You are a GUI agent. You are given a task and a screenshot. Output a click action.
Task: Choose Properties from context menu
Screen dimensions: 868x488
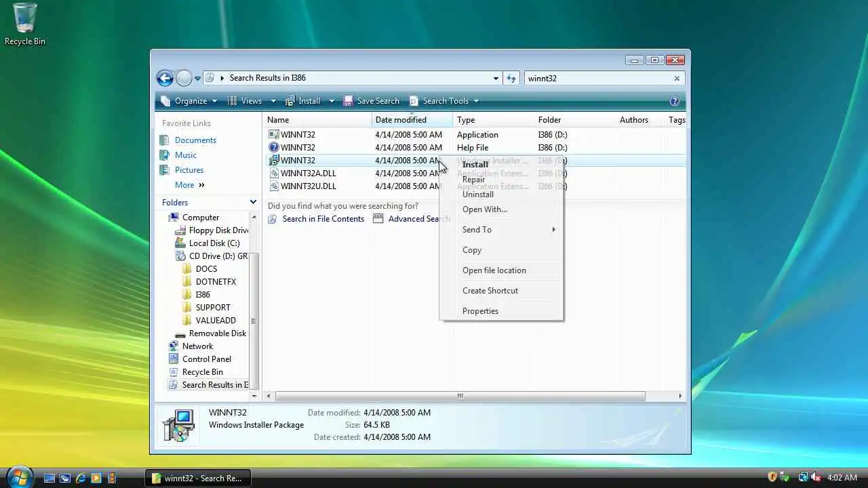[501, 311]
